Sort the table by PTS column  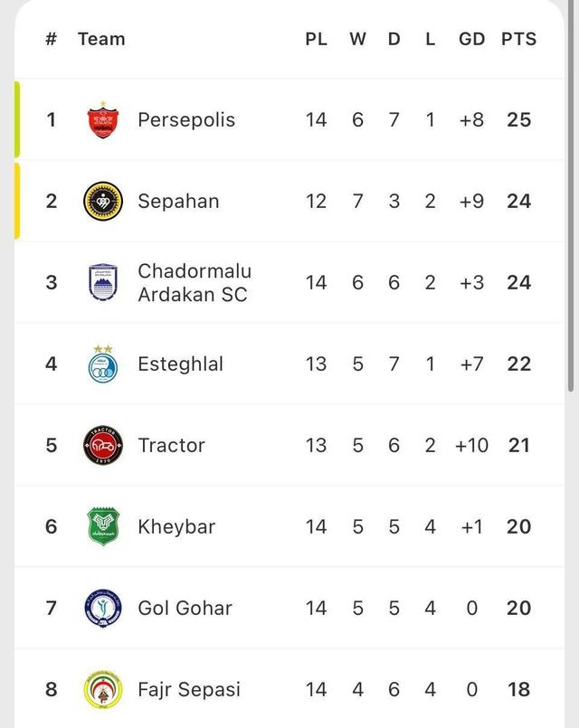tap(518, 39)
